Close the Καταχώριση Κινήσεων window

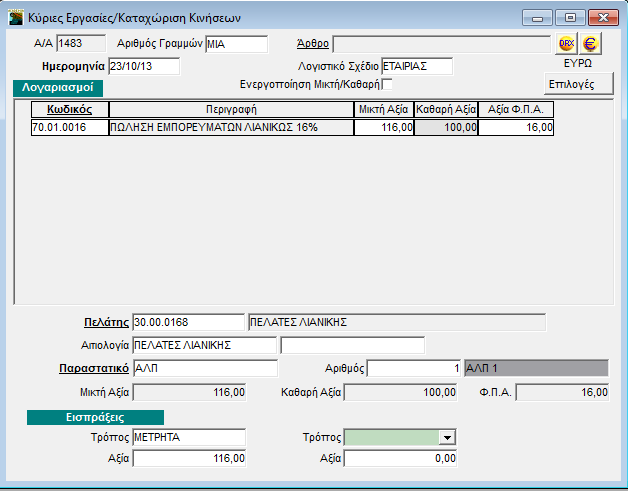point(603,18)
